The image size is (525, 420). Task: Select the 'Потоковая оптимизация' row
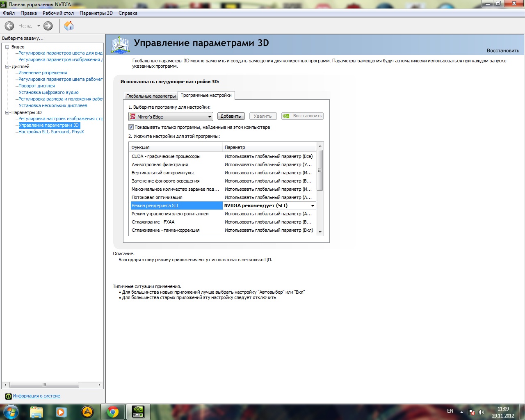tap(223, 197)
